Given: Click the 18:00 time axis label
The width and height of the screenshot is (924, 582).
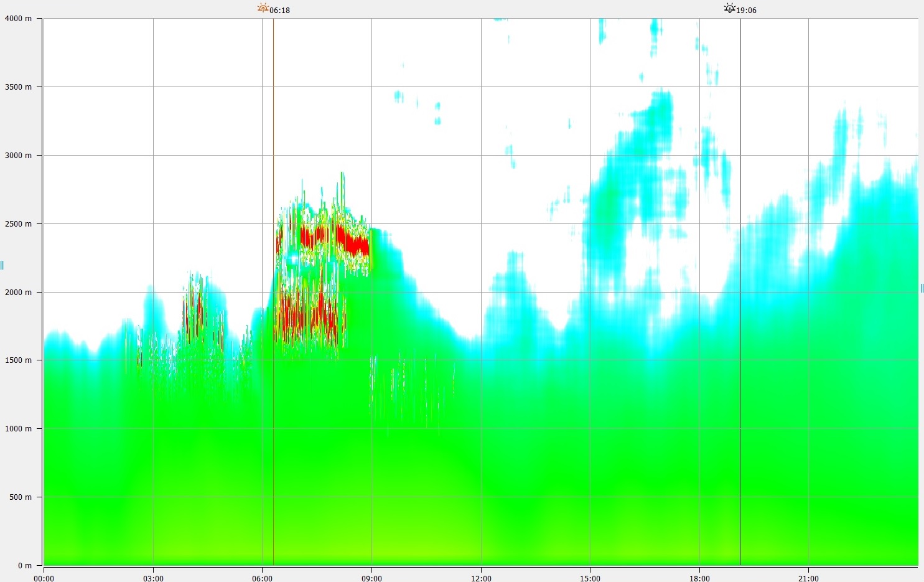Looking at the screenshot, I should point(699,578).
